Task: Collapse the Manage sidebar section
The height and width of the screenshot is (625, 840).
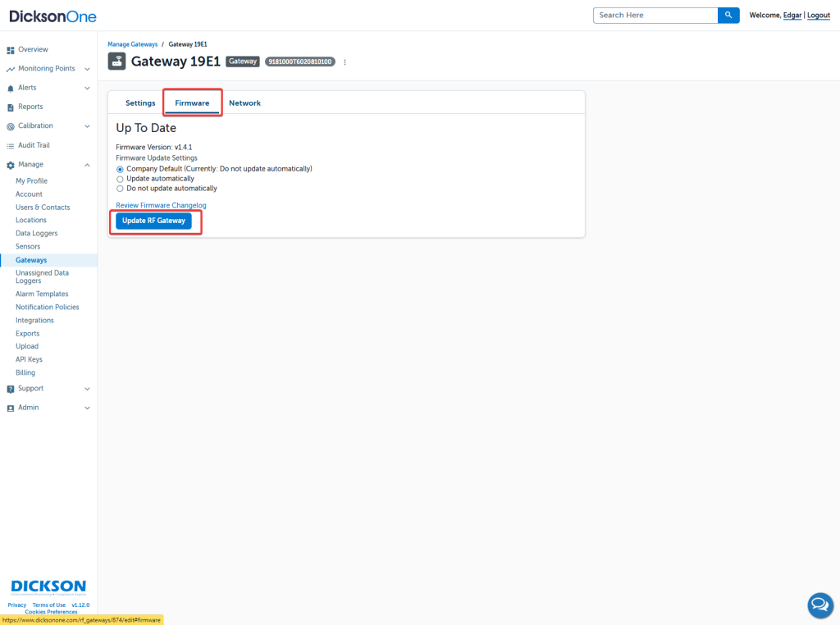Action: pyautogui.click(x=87, y=165)
